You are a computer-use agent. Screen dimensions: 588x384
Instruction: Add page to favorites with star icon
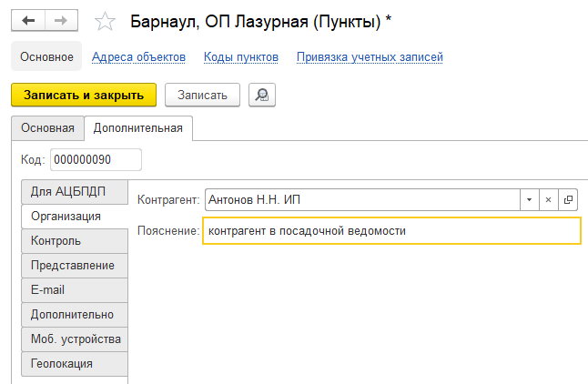106,21
